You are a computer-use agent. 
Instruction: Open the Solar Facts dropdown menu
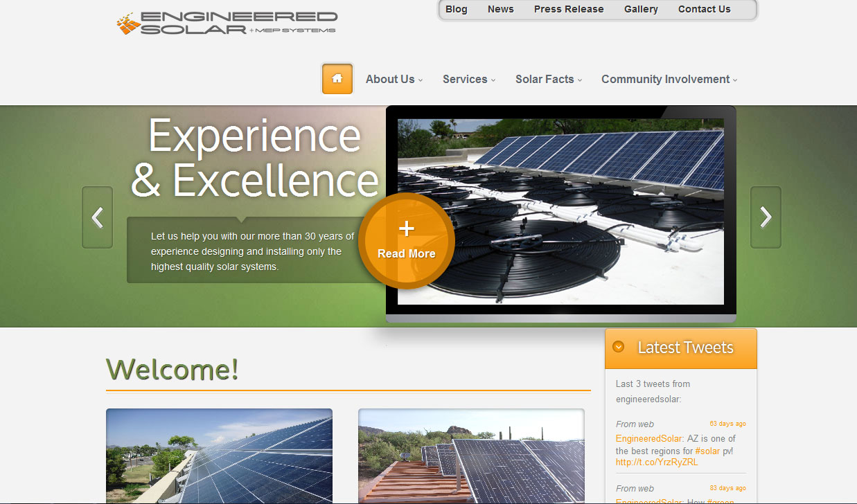[549, 79]
